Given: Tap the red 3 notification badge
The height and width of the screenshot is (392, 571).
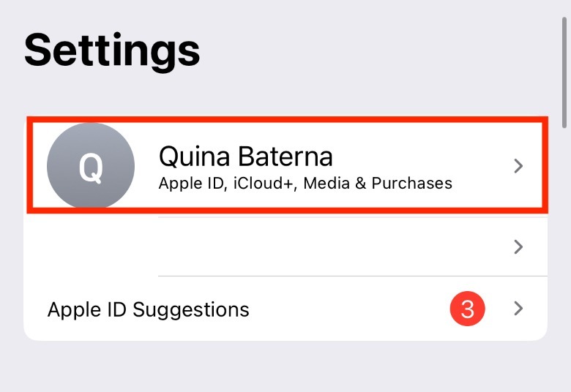Looking at the screenshot, I should (468, 309).
